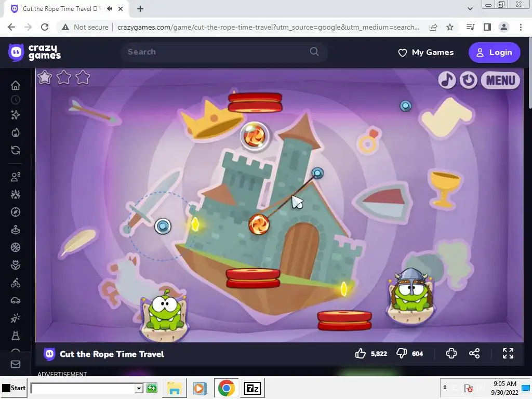Click the blue peg inside dashed circle

click(x=163, y=227)
